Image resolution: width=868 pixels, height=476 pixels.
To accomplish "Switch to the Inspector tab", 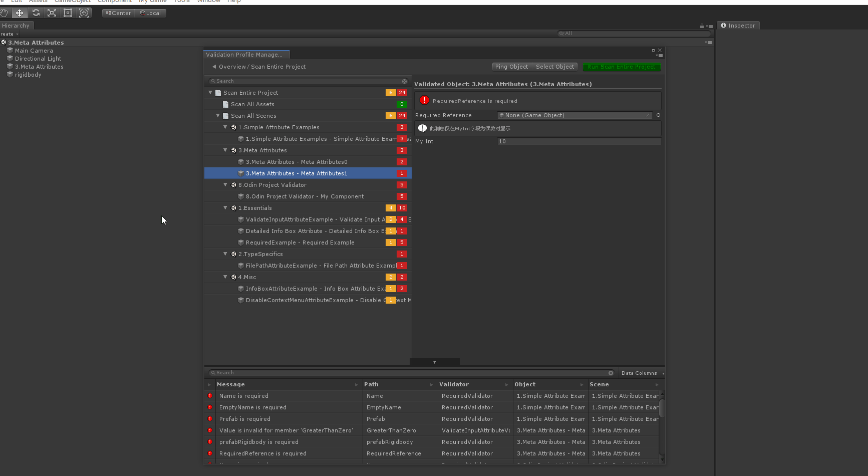I will point(738,26).
